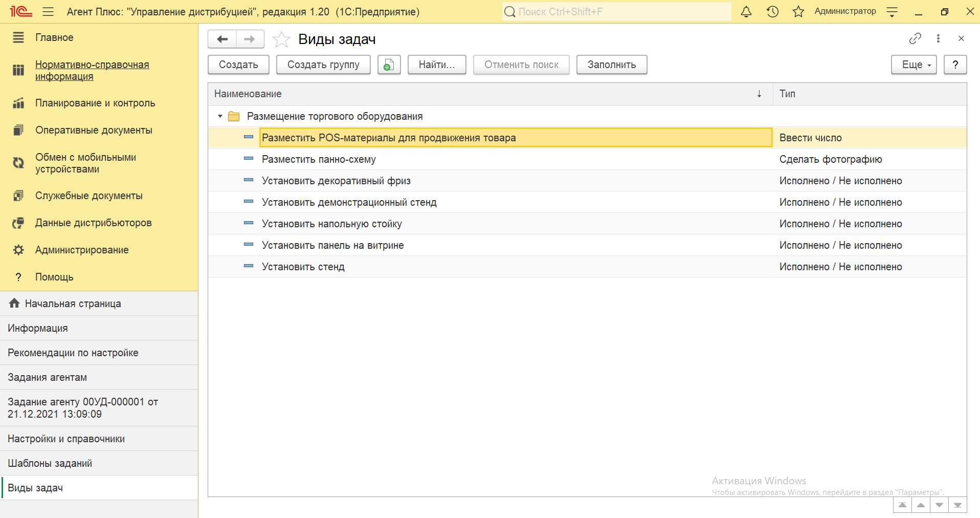Open the three-dot form options menu

click(938, 38)
